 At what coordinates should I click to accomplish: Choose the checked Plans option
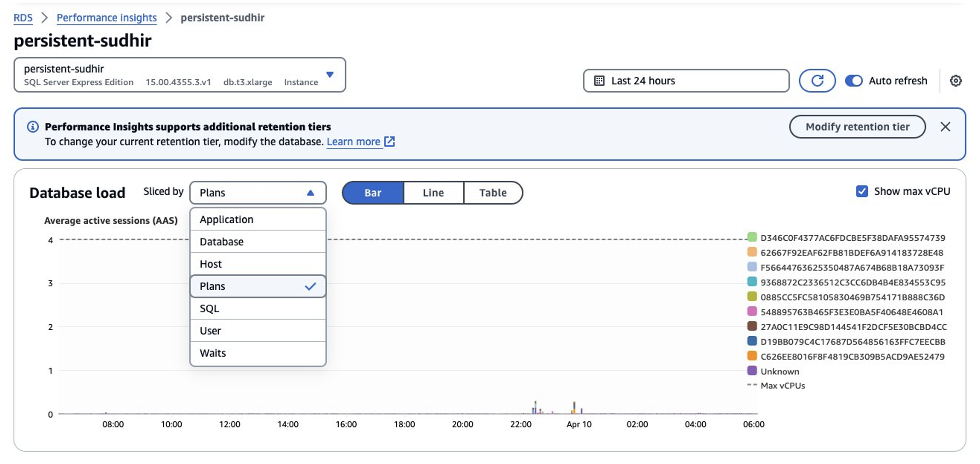(x=258, y=286)
